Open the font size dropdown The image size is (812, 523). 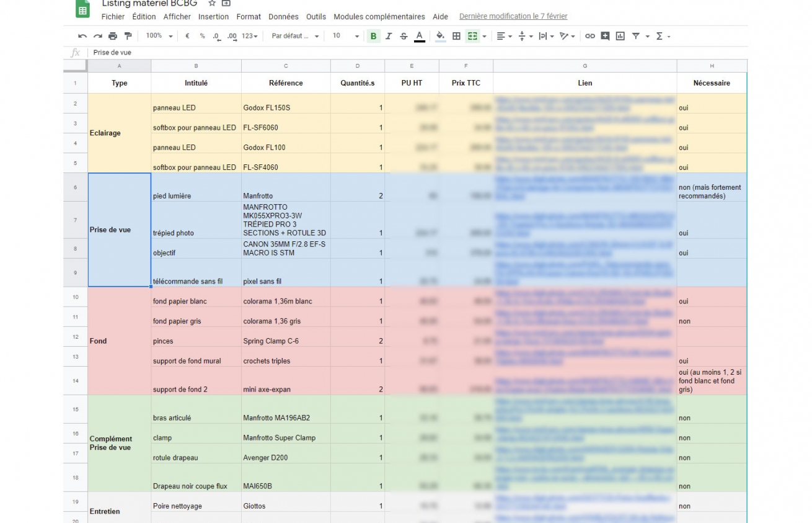tap(346, 36)
